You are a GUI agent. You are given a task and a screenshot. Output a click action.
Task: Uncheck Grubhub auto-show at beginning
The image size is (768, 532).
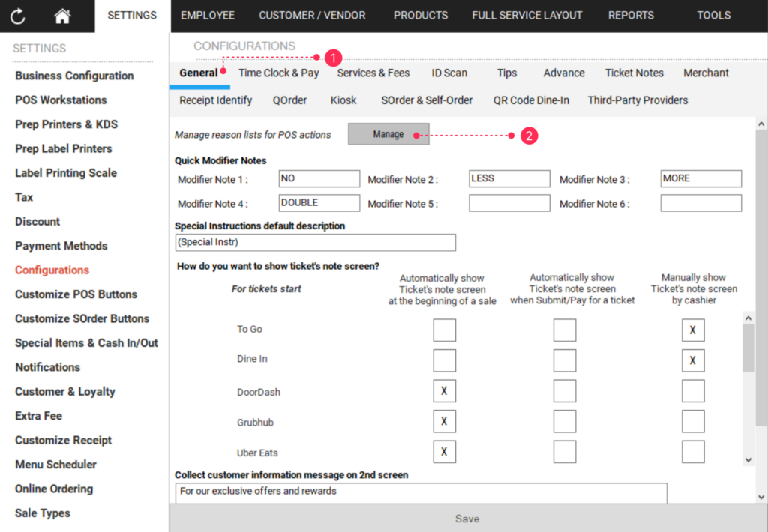click(444, 421)
